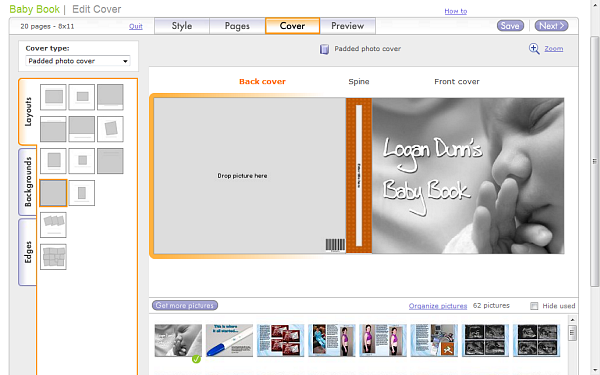Open the Backgrounds side tab

(28, 182)
